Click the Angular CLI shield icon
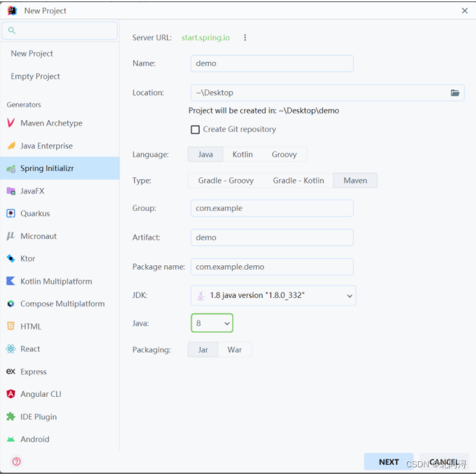Viewport: 476px width, 474px height. [11, 394]
